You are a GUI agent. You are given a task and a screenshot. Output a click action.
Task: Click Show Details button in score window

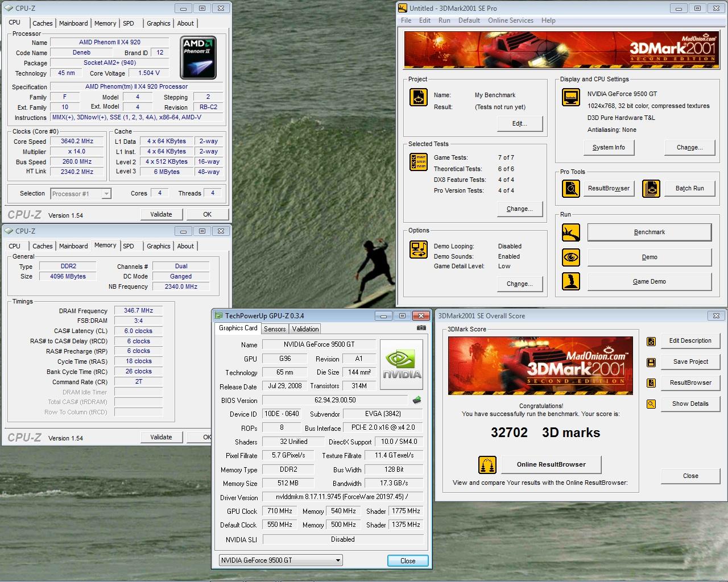click(690, 404)
